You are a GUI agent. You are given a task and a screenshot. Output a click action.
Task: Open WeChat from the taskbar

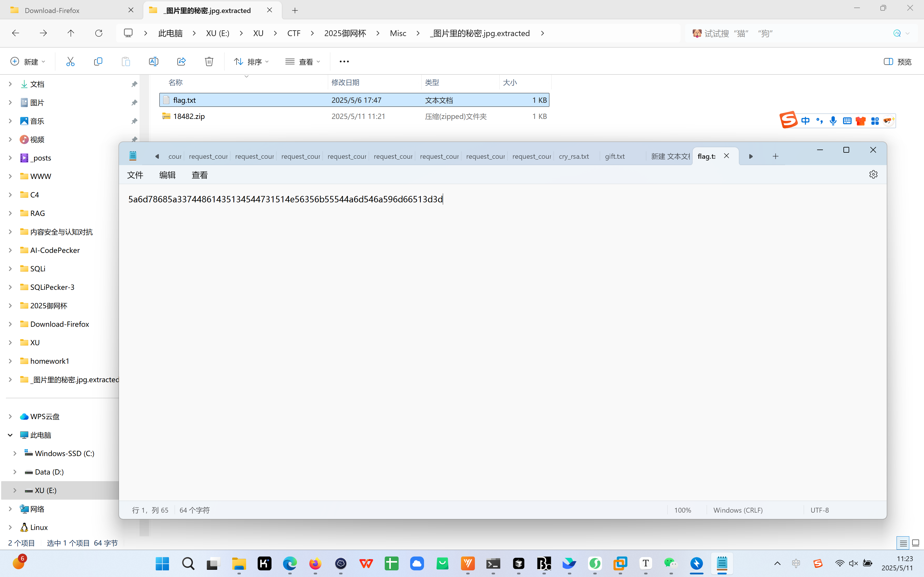671,563
